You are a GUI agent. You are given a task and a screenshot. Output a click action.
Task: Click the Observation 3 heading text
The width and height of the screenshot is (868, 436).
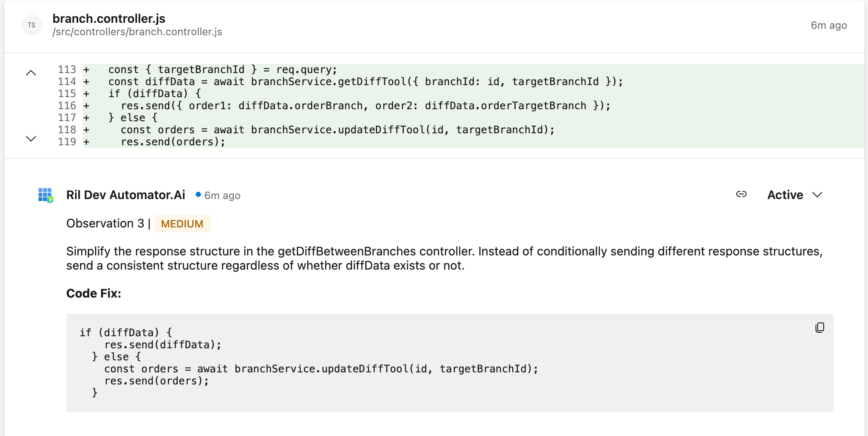[105, 224]
